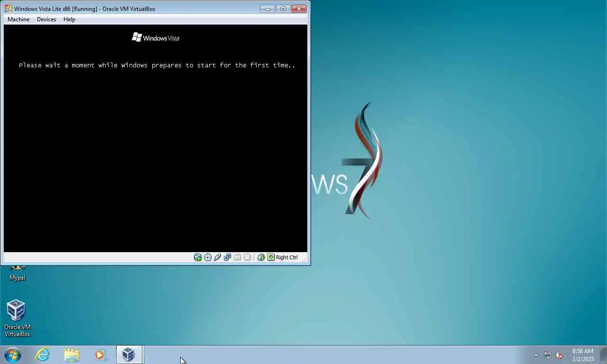The height and width of the screenshot is (364, 607).
Task: Click the network adapters indicator icon
Action: click(x=228, y=257)
